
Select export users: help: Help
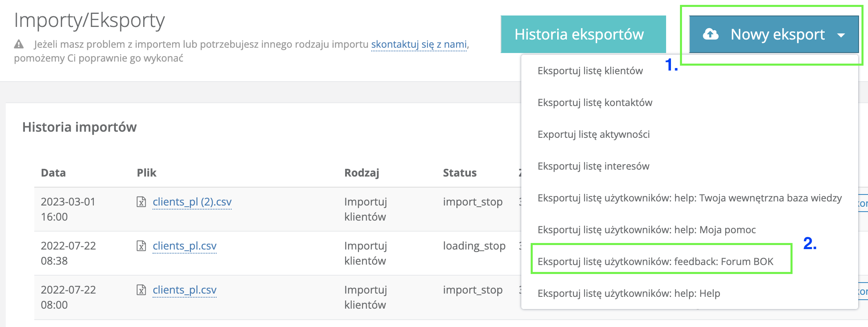tap(629, 293)
